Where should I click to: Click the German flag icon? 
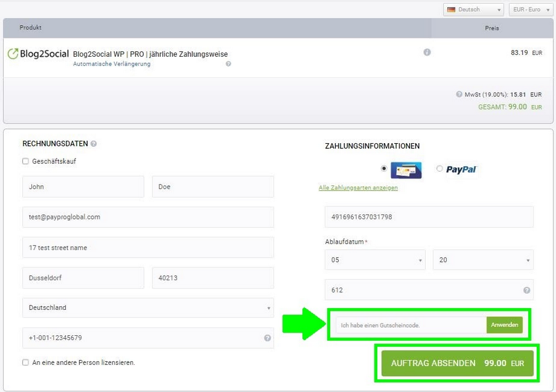click(x=451, y=10)
